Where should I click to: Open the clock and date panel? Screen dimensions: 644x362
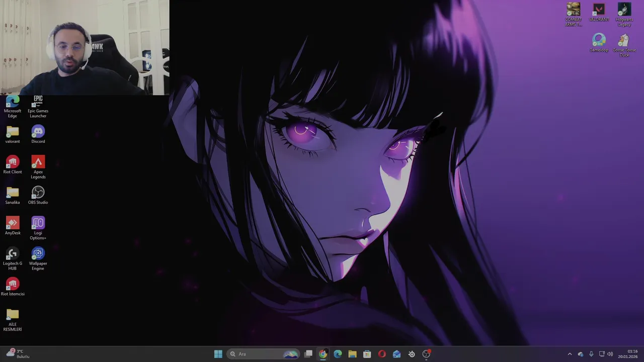[x=628, y=354]
